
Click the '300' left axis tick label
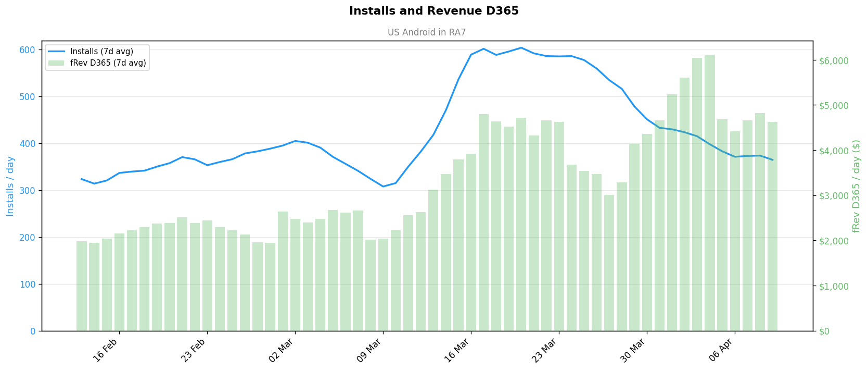(x=28, y=191)
